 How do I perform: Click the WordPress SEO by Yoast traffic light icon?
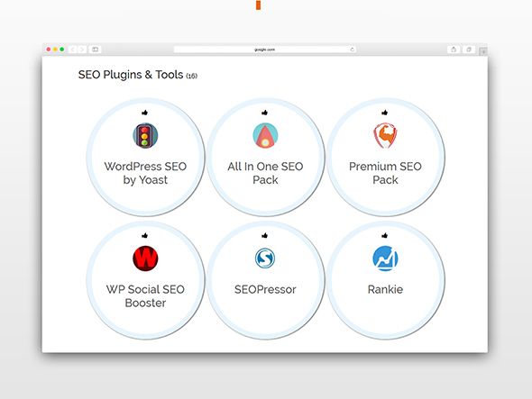[x=145, y=135]
